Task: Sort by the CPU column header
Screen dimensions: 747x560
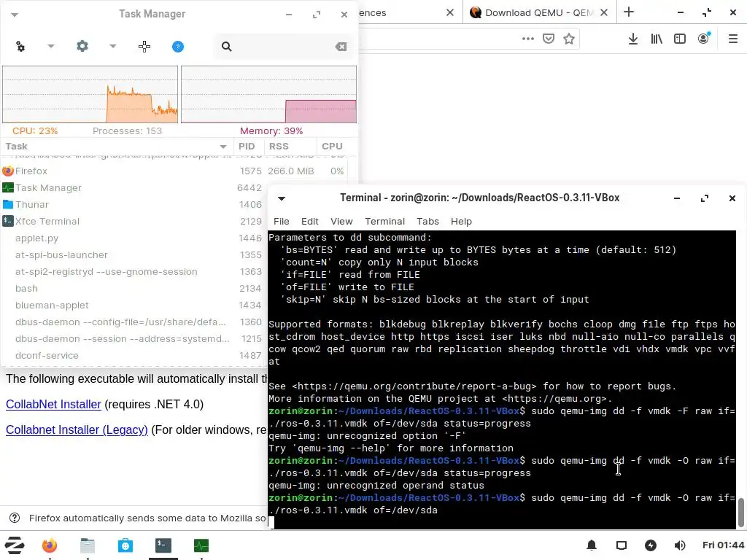Action: coord(332,146)
